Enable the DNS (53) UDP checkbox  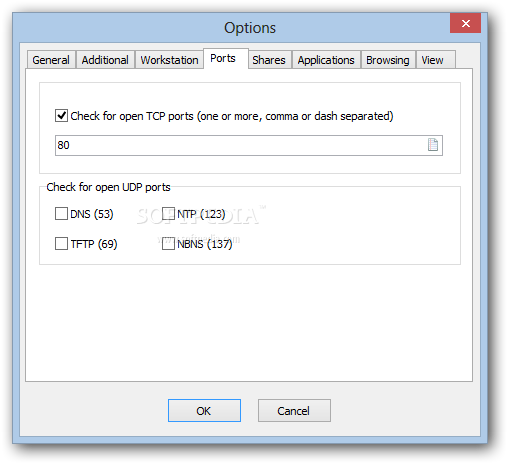[61, 214]
